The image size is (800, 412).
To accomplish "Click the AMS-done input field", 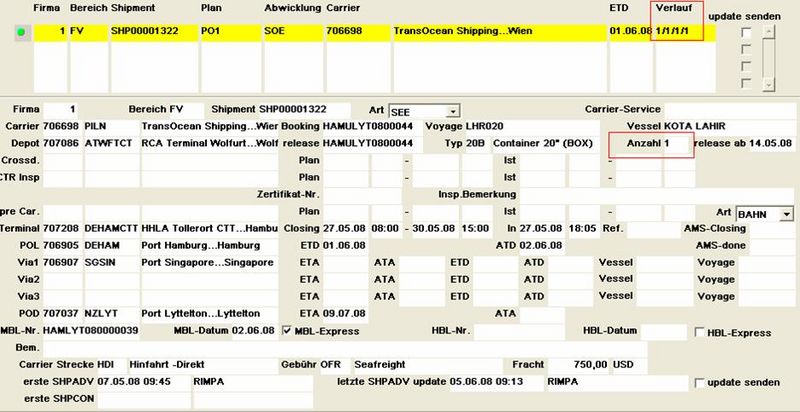I will [x=771, y=245].
